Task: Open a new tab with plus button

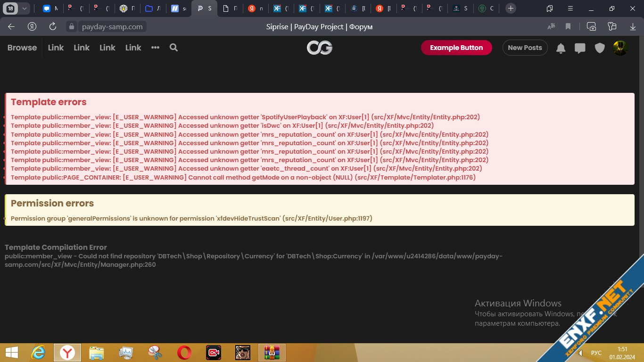Action: pyautogui.click(x=511, y=8)
